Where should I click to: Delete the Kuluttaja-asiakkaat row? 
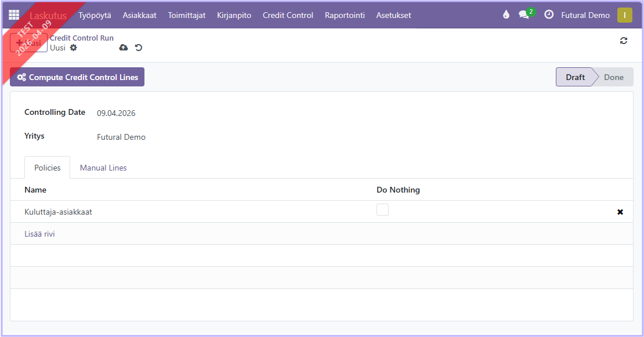tap(620, 212)
